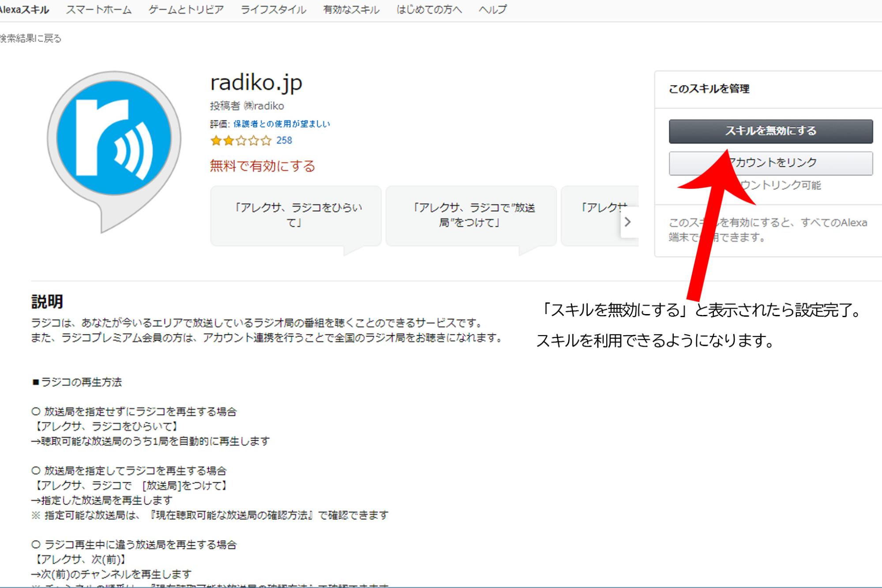The image size is (882, 588).
Task: Click 無料で有効にする text
Action: pyautogui.click(x=263, y=166)
